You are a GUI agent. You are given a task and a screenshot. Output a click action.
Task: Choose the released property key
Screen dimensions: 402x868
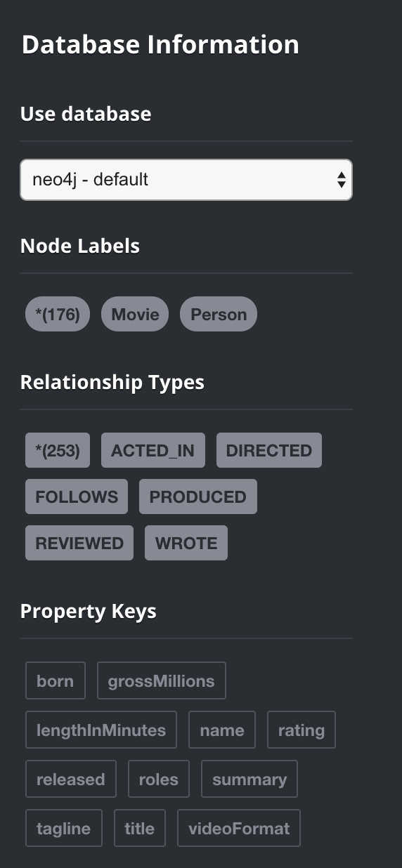tap(71, 779)
